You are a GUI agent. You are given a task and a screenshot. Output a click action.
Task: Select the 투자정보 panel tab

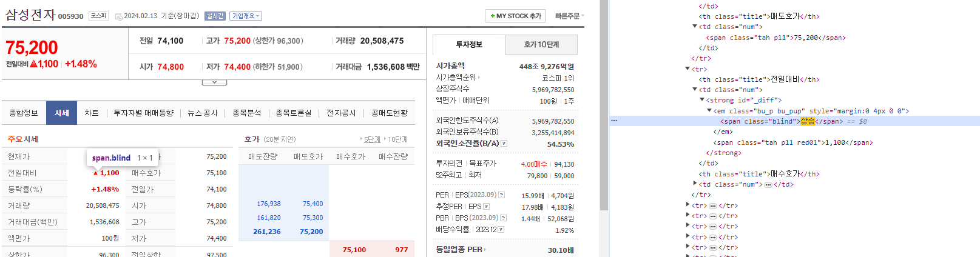coord(468,44)
